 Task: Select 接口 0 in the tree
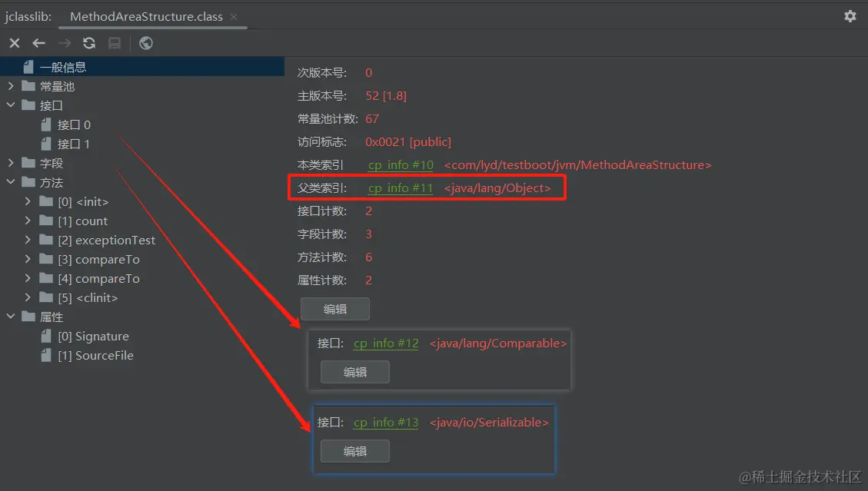tap(74, 125)
